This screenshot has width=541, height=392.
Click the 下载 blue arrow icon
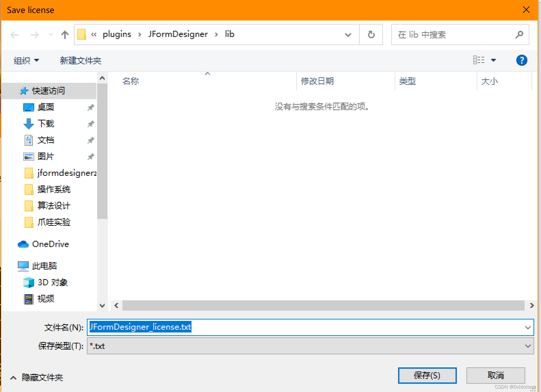[29, 124]
